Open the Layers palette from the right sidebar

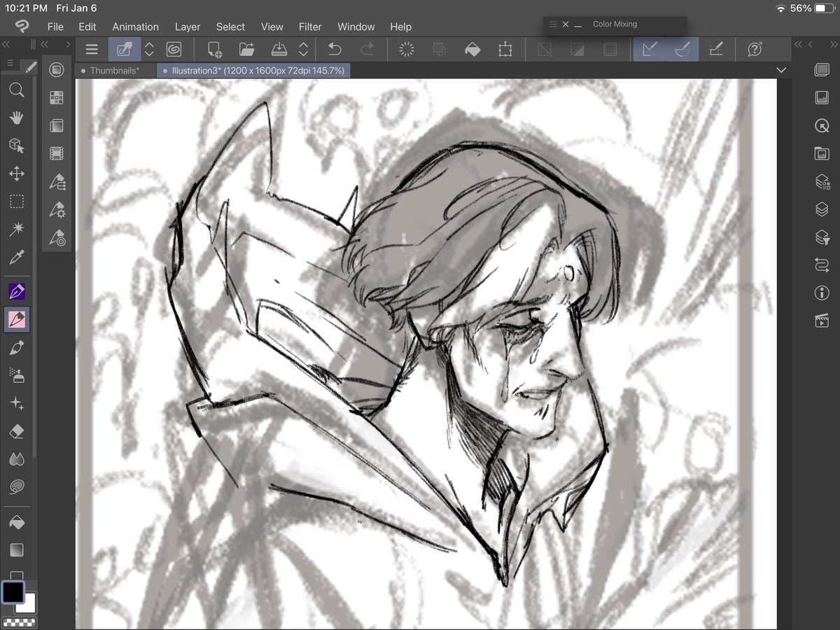821,209
